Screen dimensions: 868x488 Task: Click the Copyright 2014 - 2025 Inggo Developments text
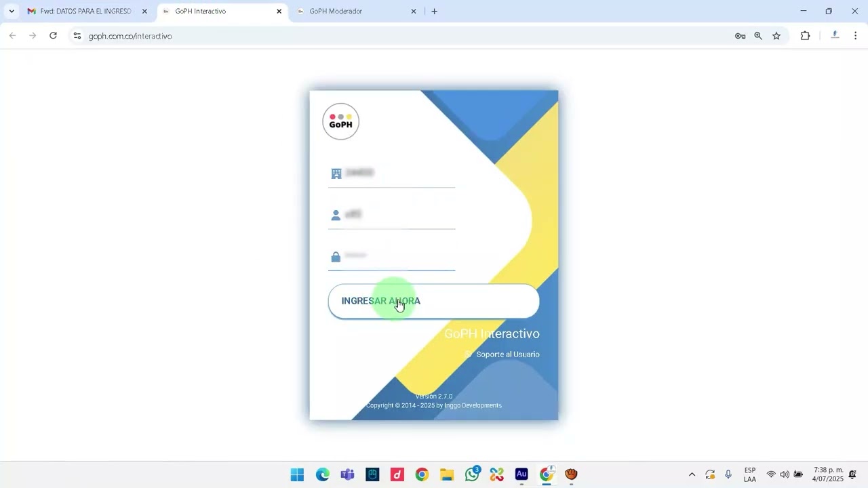pyautogui.click(x=434, y=405)
